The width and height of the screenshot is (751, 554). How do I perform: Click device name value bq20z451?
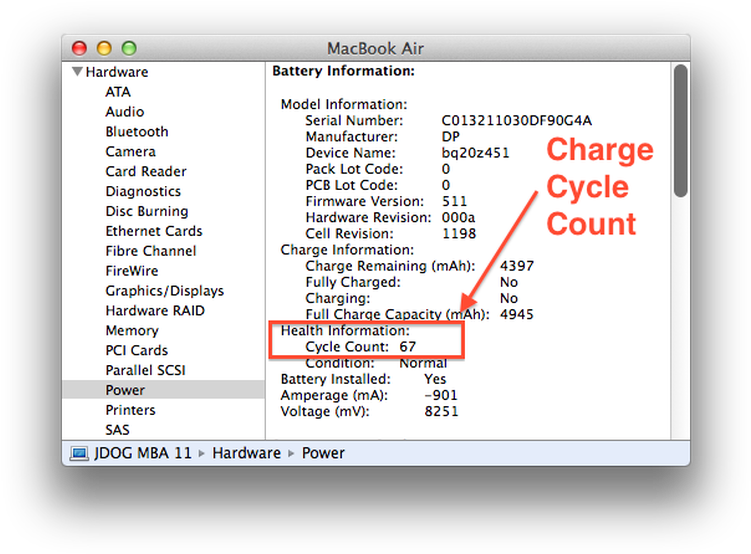click(x=475, y=153)
